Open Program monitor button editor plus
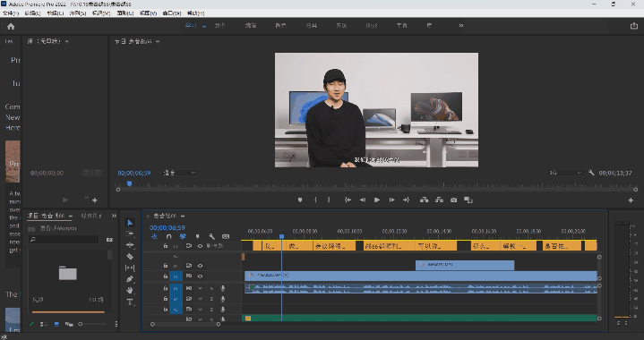The image size is (644, 340). coord(631,200)
